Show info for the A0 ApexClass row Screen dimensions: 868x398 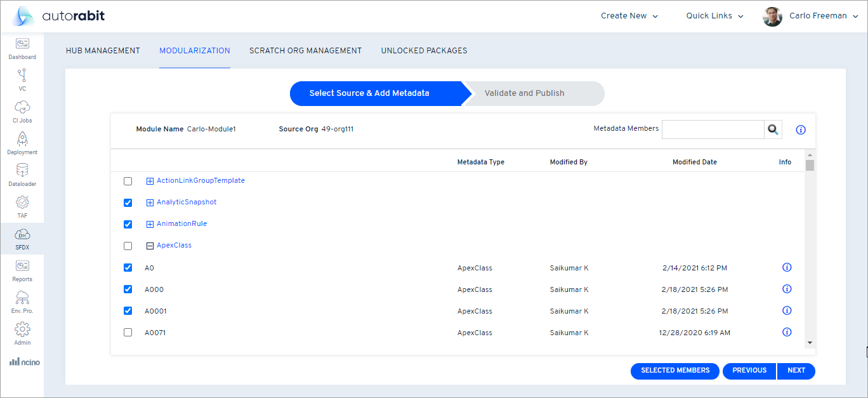(x=787, y=267)
